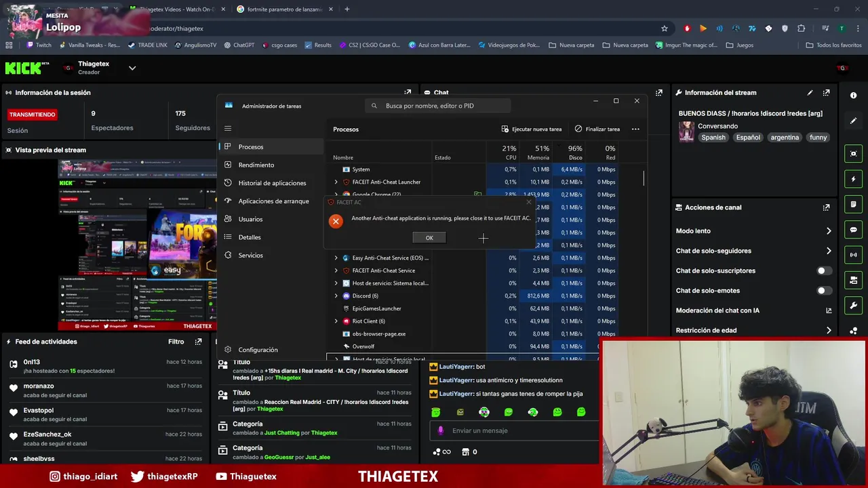Pop out Información de la sesión panel
Image resolution: width=868 pixels, height=488 pixels.
tap(408, 93)
